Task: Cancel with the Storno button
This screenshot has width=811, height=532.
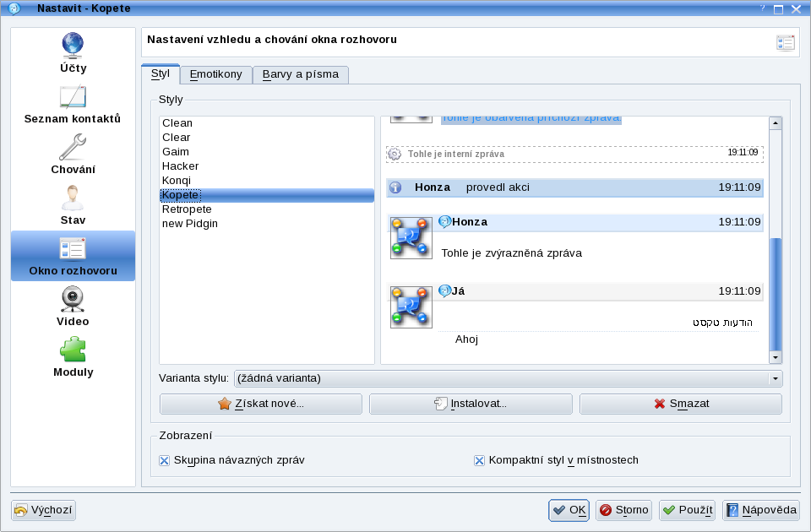Action: pyautogui.click(x=623, y=510)
